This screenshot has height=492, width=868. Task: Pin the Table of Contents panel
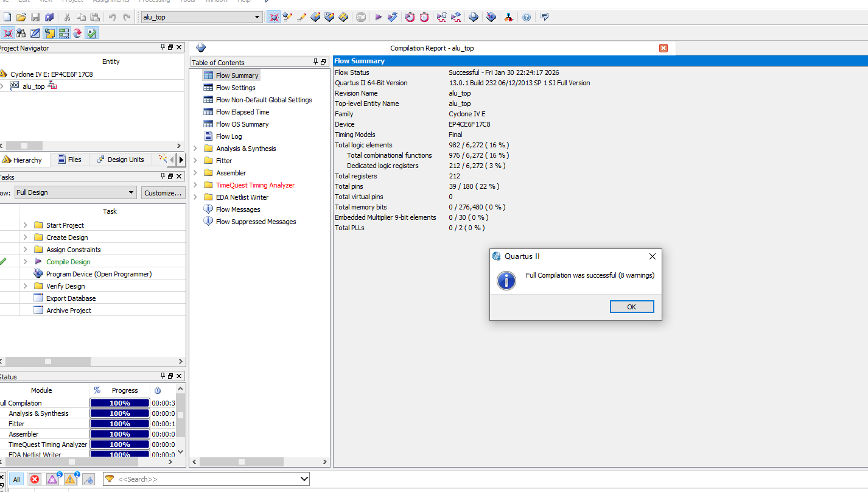(x=315, y=62)
